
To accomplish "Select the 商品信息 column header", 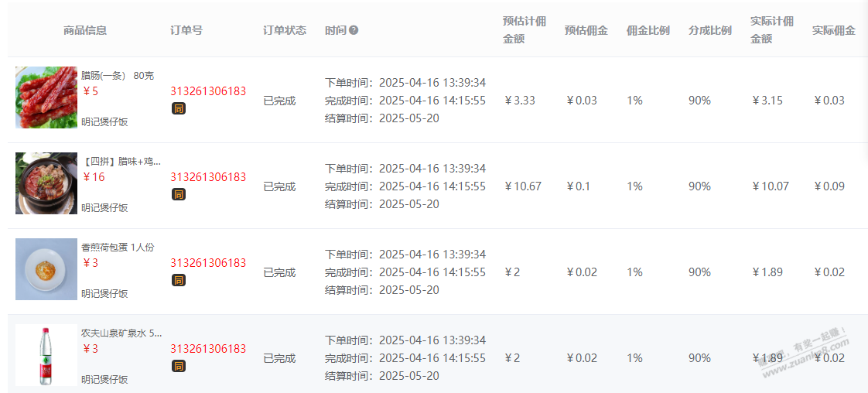I will (85, 30).
